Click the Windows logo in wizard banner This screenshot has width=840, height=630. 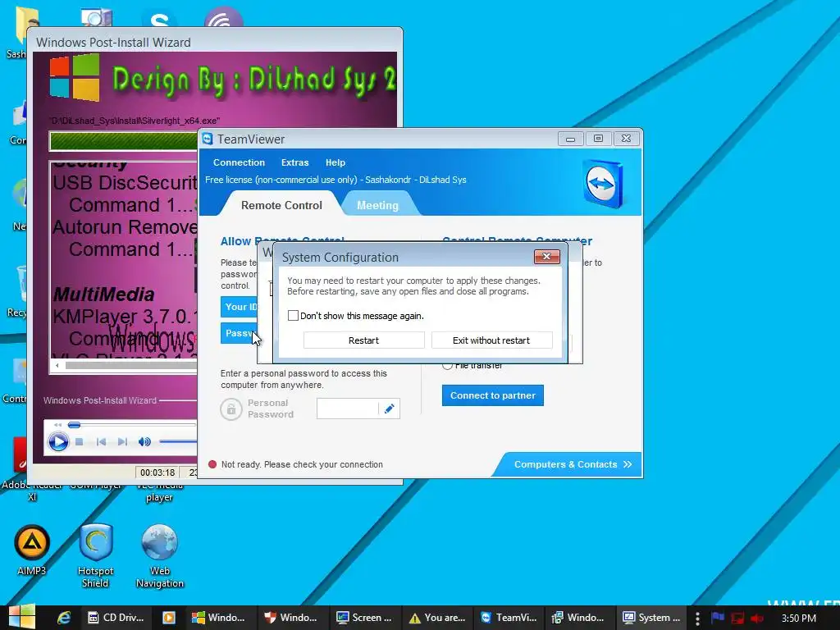(75, 78)
